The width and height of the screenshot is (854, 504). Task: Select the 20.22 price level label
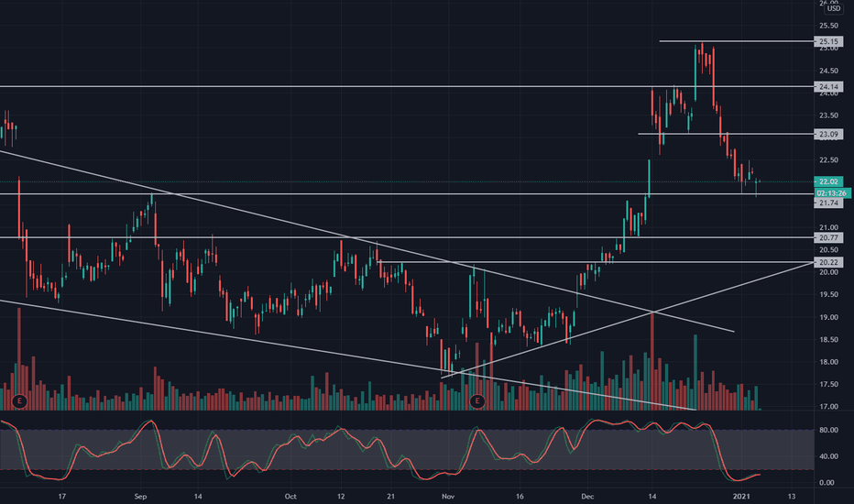pos(828,263)
